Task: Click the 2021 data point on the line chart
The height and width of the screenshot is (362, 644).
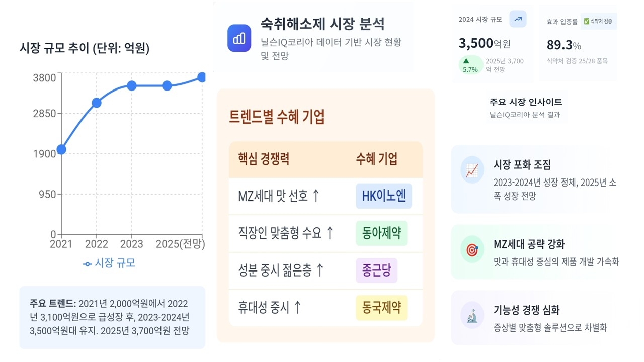Action: tap(61, 149)
